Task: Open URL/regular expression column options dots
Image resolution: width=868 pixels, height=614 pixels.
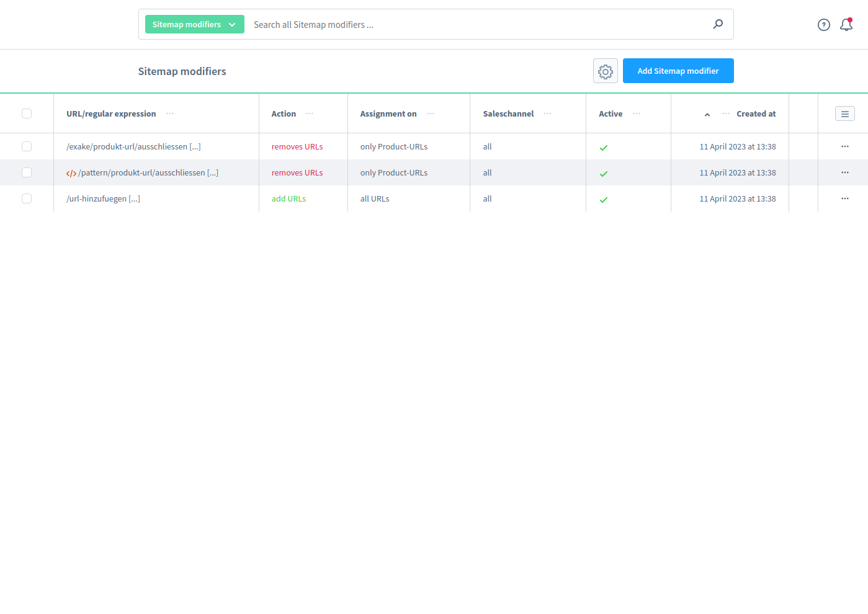Action: pos(170,113)
